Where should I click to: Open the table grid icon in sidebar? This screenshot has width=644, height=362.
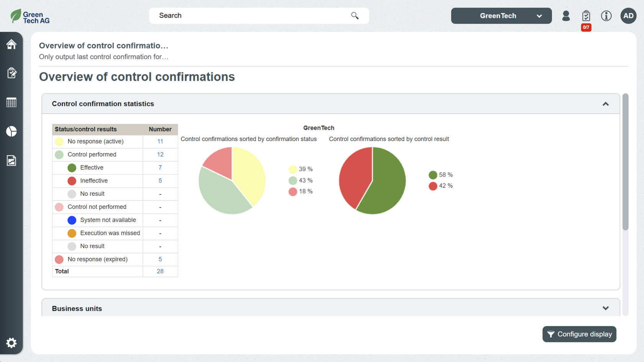[x=11, y=102]
